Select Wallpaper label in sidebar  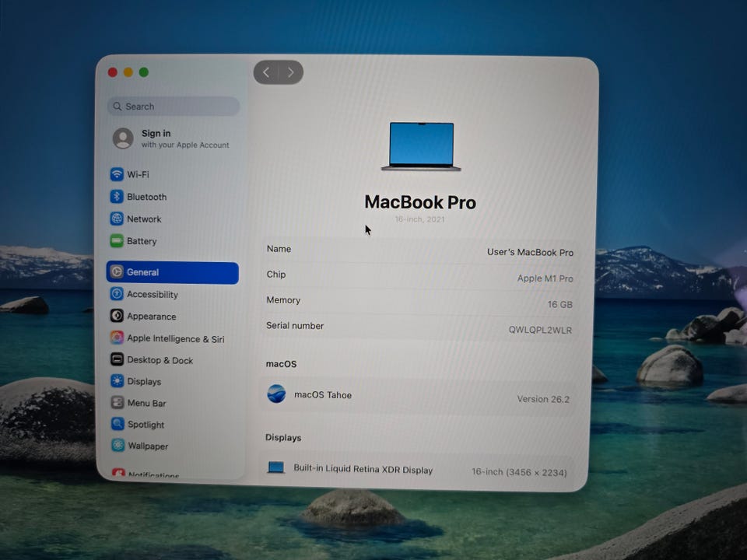coord(148,446)
